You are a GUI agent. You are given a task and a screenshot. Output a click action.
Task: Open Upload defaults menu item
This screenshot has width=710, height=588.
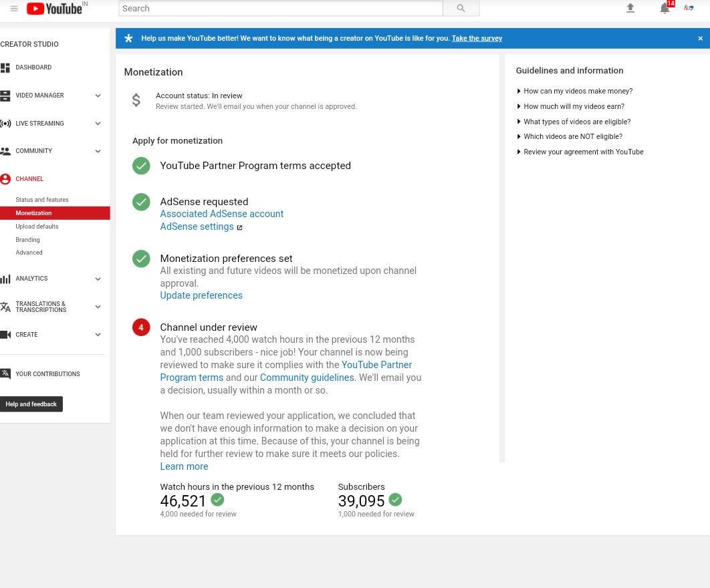pyautogui.click(x=37, y=227)
